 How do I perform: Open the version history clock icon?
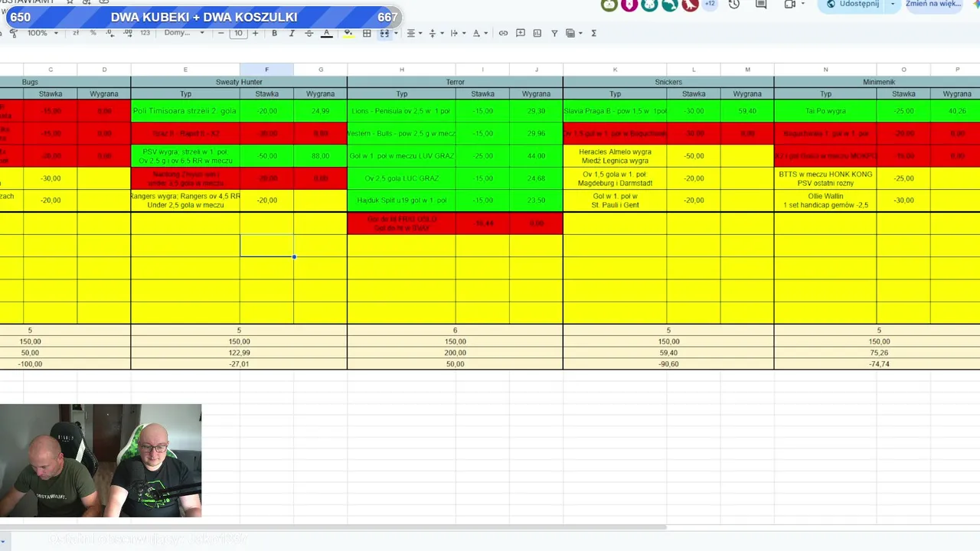734,4
